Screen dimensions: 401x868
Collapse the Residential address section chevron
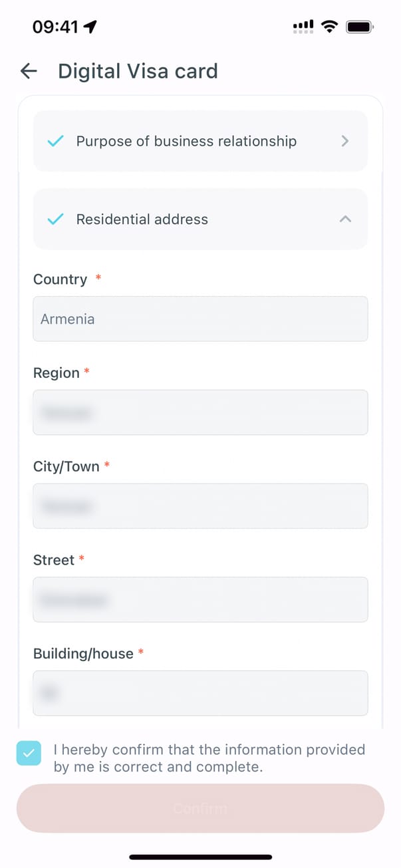345,219
